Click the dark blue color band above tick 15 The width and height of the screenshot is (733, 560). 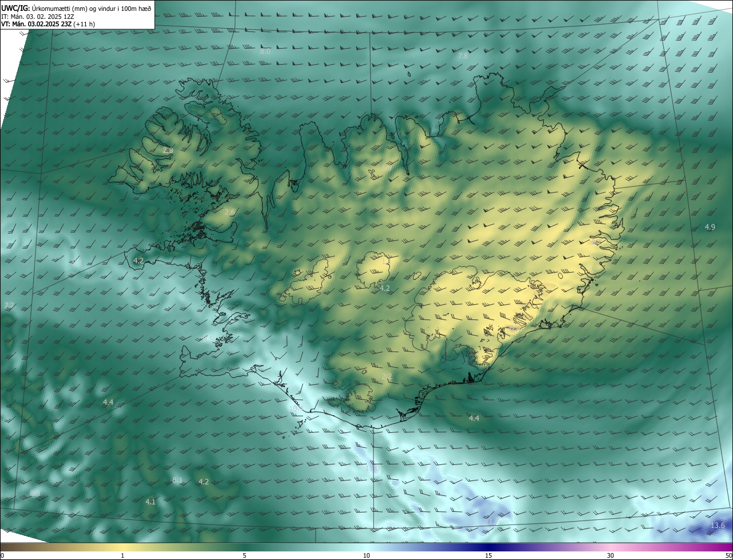(488, 547)
